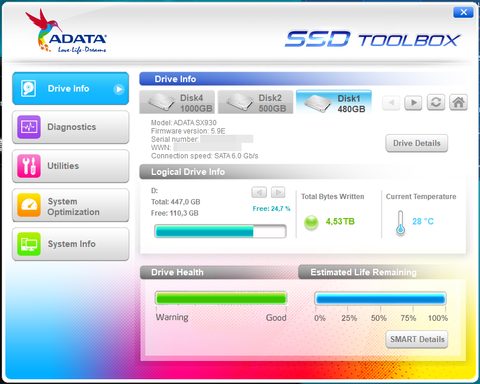Show next logical drive partition
Screen dimensions: 480x384
(278, 192)
